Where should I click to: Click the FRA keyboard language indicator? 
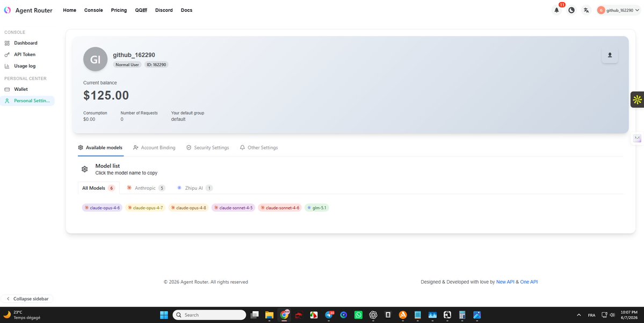591,315
